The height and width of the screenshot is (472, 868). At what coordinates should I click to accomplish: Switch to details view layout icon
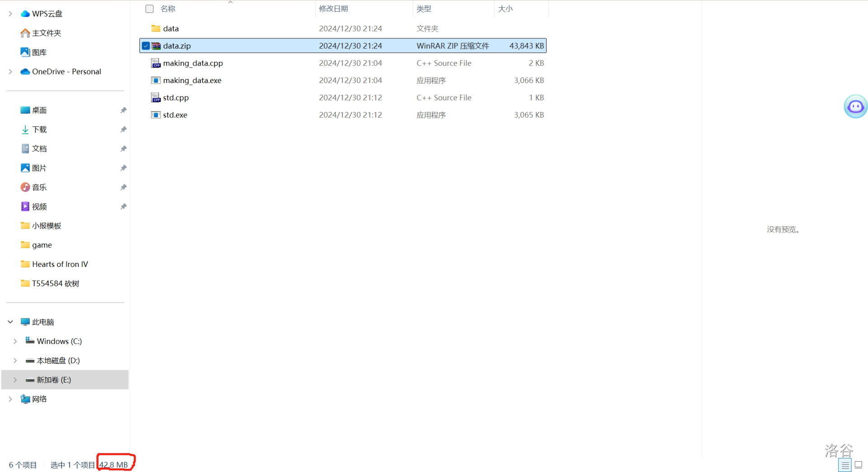(x=845, y=465)
